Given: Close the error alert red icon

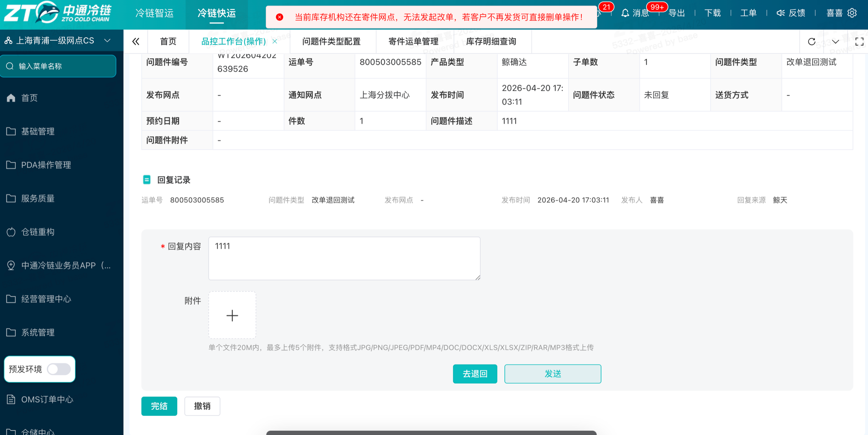Looking at the screenshot, I should coord(279,17).
